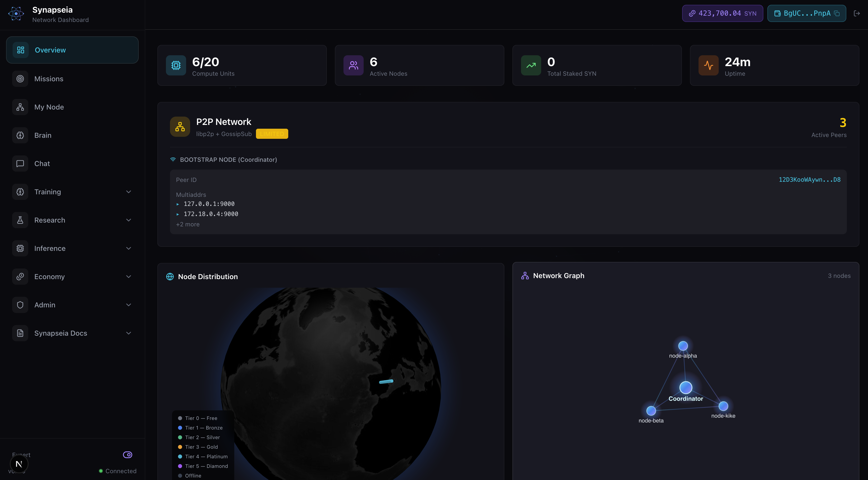Click the Economy coins icon
Image resolution: width=868 pixels, height=480 pixels.
[20, 277]
